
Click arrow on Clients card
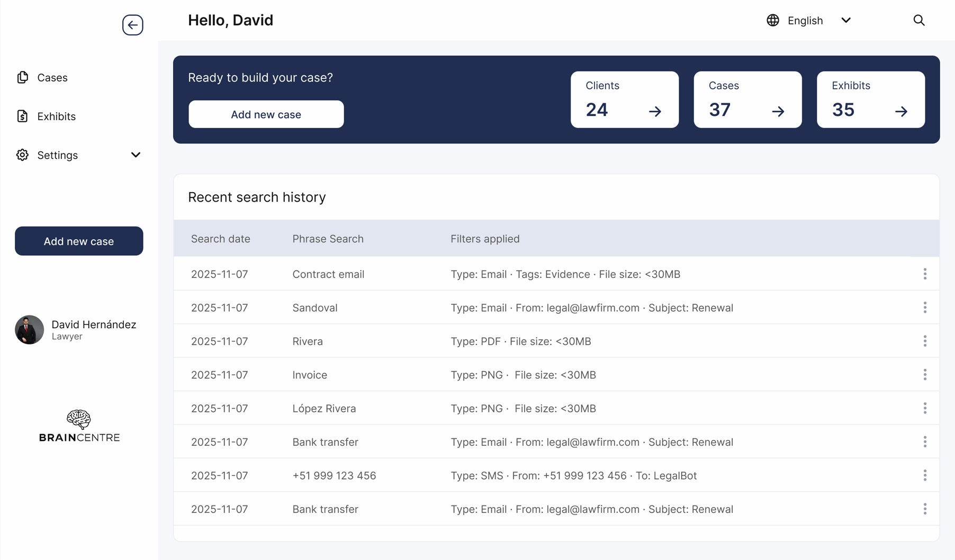[655, 111]
